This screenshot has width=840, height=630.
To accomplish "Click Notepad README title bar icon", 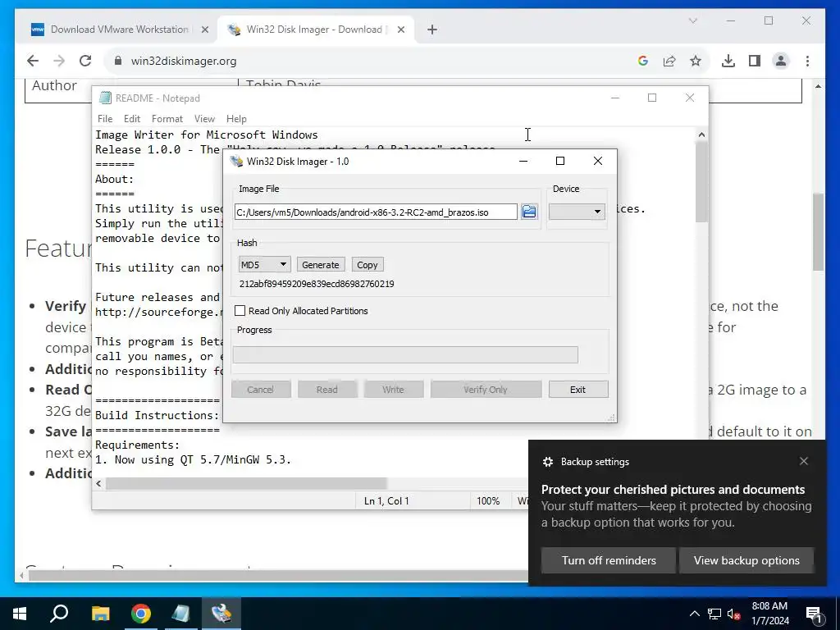I will [106, 98].
